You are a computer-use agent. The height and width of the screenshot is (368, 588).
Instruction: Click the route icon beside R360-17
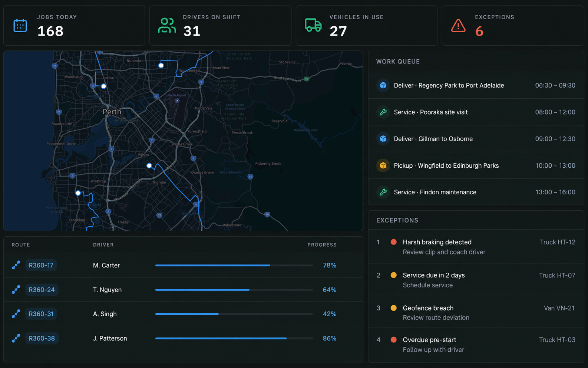coord(16,265)
